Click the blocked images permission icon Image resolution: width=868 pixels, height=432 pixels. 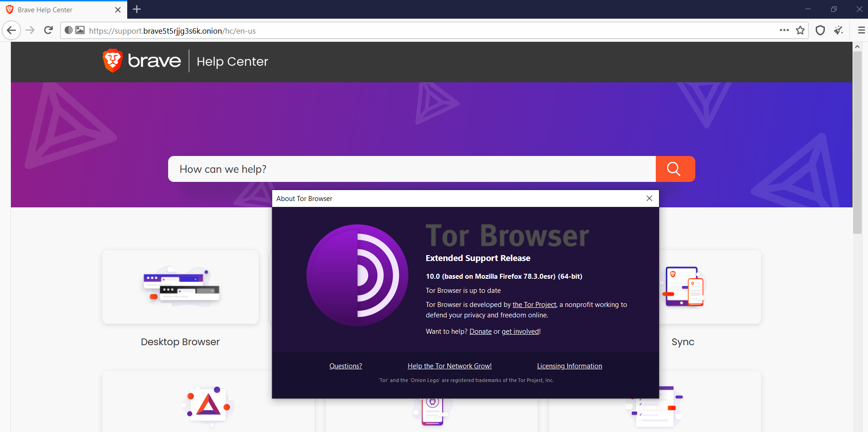pos(80,30)
